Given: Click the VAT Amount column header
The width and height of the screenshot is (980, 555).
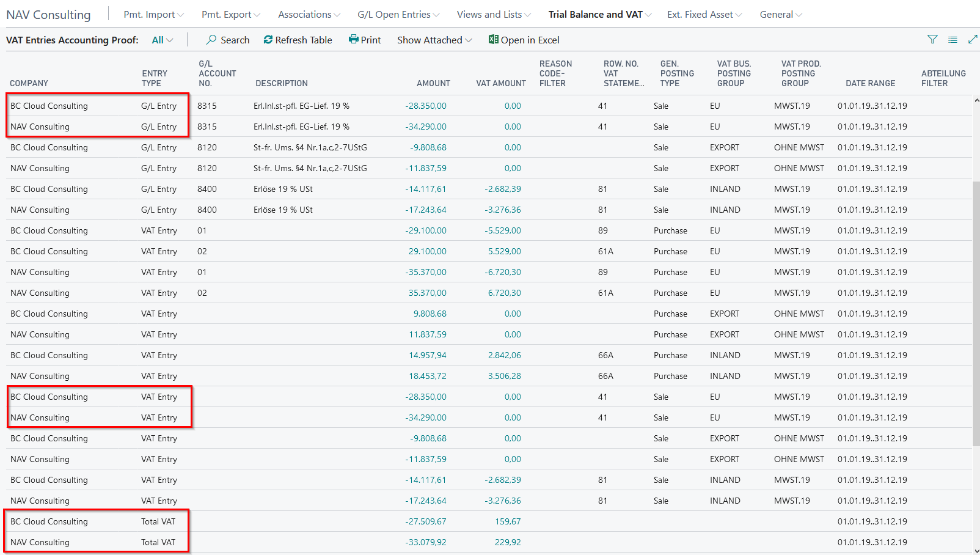Looking at the screenshot, I should 500,83.
